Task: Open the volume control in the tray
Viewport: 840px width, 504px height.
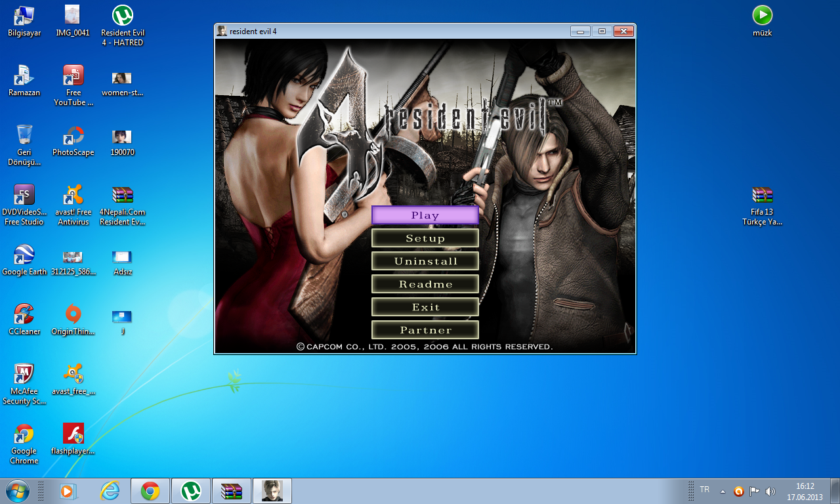Action: [x=770, y=491]
